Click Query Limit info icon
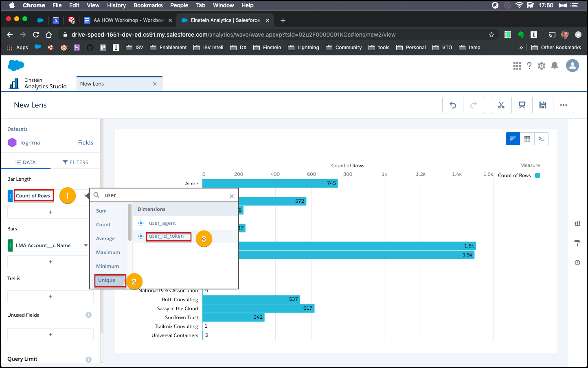Viewport: 588px width, 368px height. tap(88, 359)
